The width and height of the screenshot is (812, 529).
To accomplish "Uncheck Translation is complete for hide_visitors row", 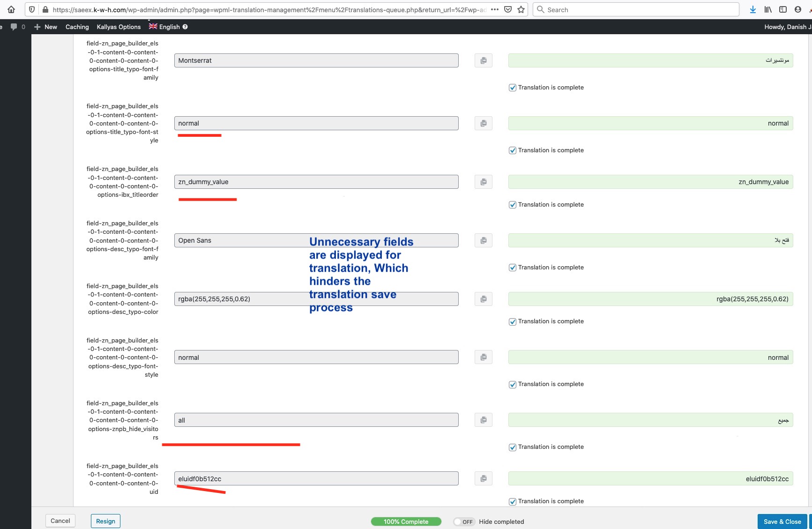I will point(513,447).
